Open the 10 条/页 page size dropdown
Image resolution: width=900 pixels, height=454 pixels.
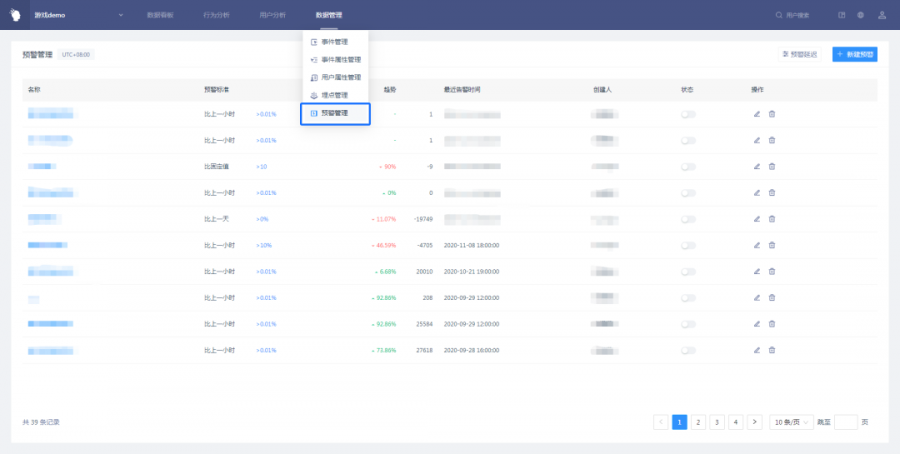[791, 422]
